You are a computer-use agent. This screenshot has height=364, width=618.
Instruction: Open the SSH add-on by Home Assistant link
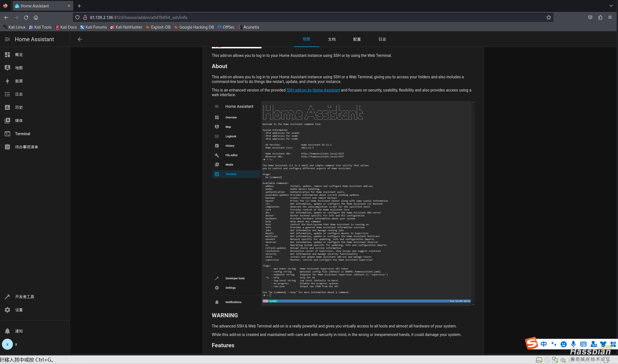click(313, 90)
